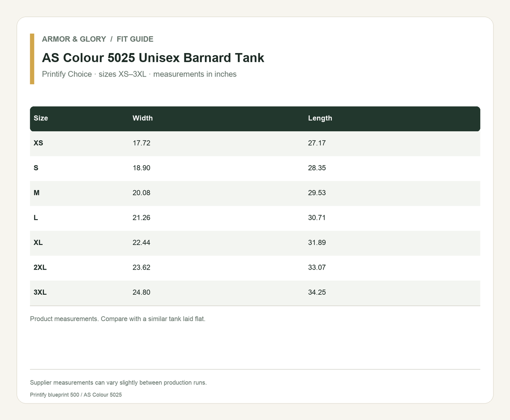The image size is (510, 420).
Task: Select the 3XL size row label
Action: (40, 293)
